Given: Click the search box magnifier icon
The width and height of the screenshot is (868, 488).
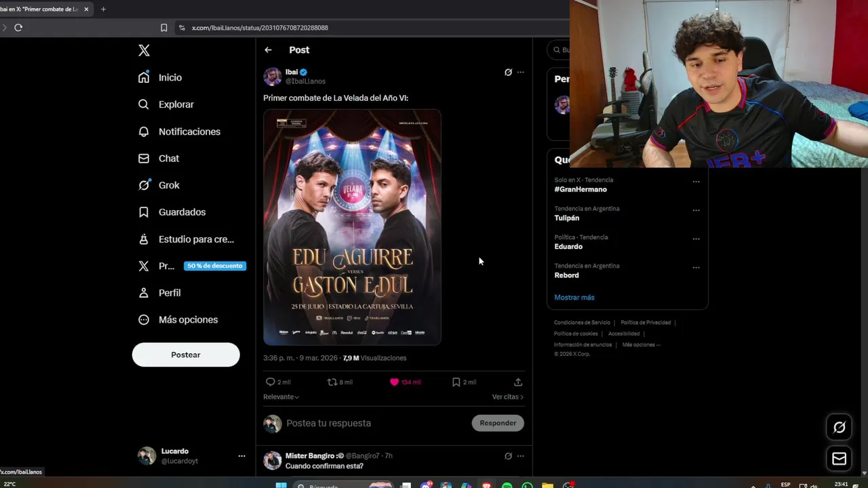Looking at the screenshot, I should tap(557, 50).
